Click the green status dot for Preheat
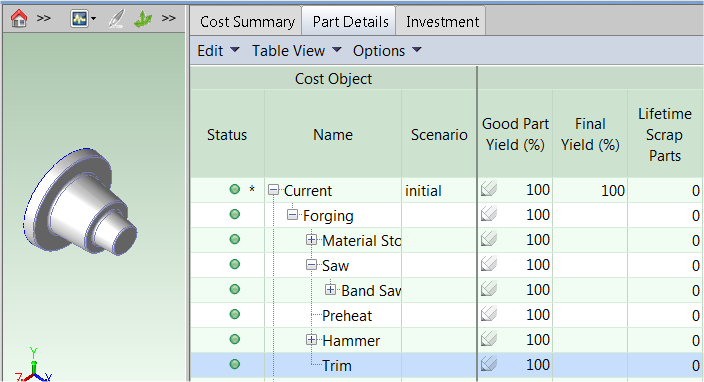Viewport: 704px width, 382px height. tap(234, 314)
